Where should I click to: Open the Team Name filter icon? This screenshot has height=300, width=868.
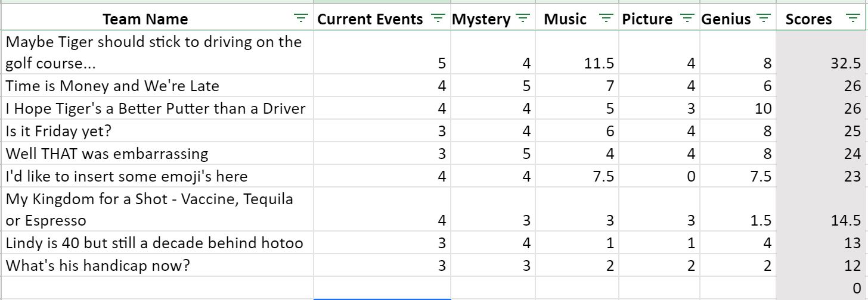tap(302, 19)
